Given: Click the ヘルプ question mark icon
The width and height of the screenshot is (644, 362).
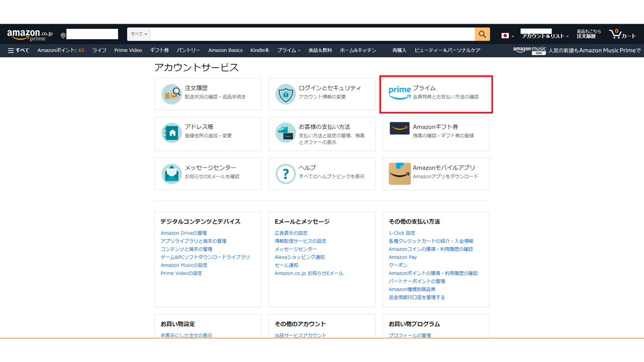Looking at the screenshot, I should click(x=285, y=173).
